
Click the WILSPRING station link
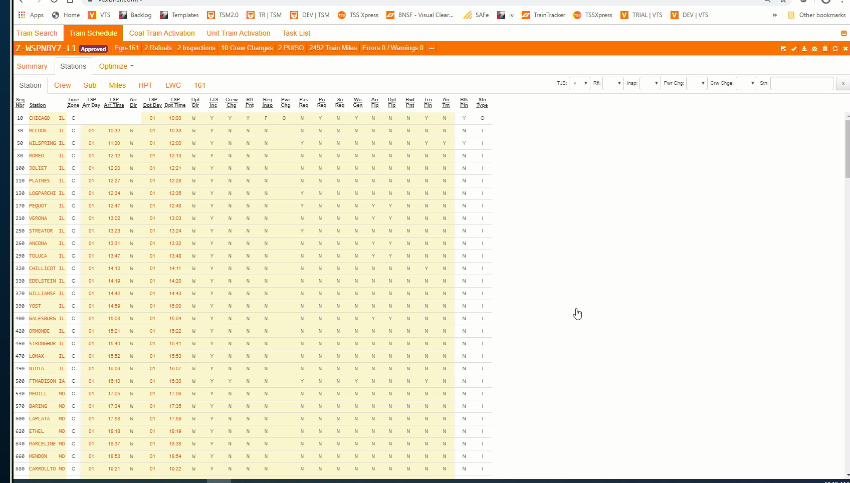click(x=42, y=143)
